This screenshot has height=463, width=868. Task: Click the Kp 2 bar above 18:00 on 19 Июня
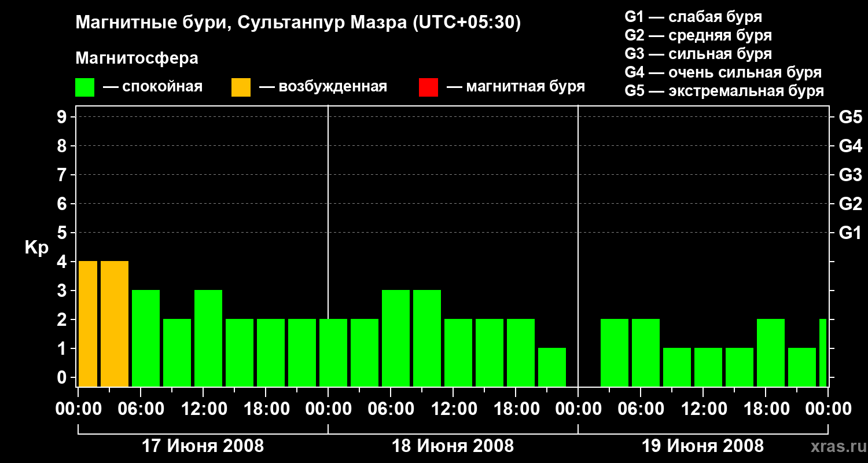pyautogui.click(x=771, y=352)
